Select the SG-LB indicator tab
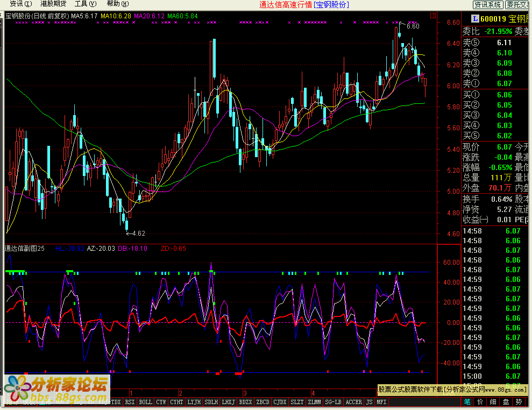Viewport: 532px width, 410px height. (333, 402)
